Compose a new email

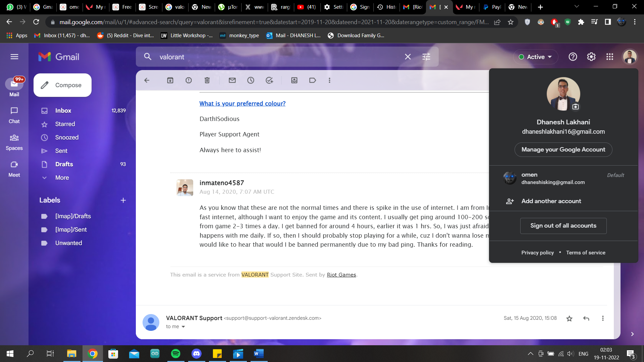tap(62, 85)
